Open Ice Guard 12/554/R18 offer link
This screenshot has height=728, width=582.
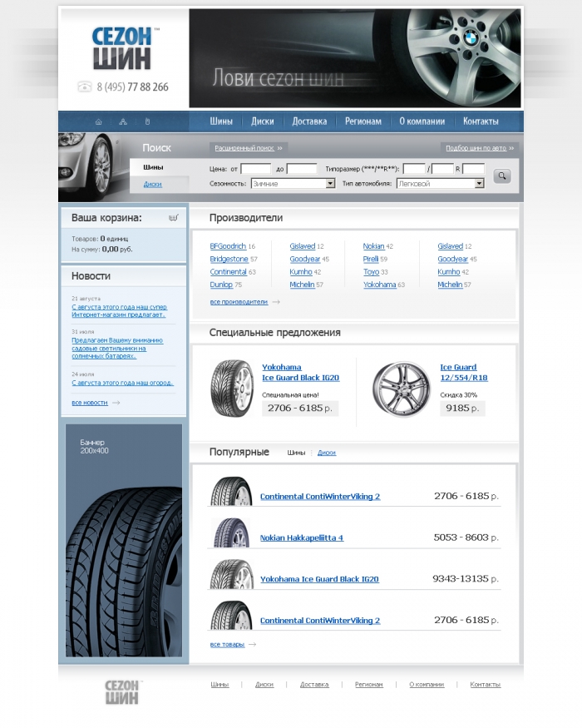464,373
